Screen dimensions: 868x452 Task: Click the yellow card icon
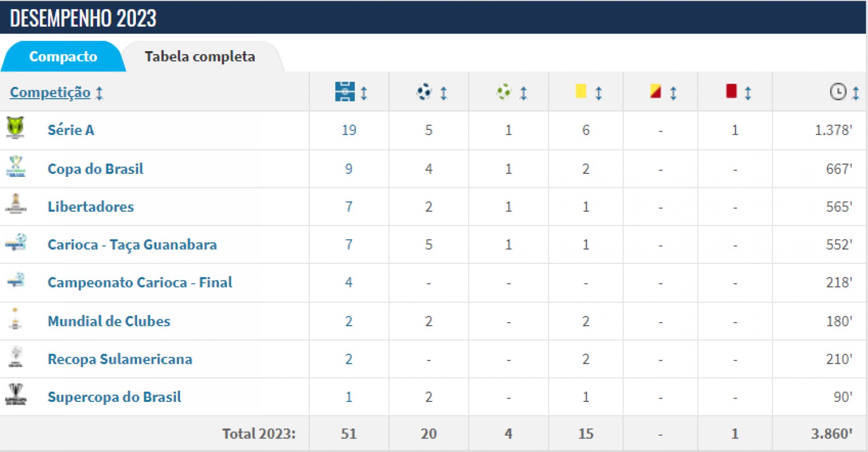(581, 91)
